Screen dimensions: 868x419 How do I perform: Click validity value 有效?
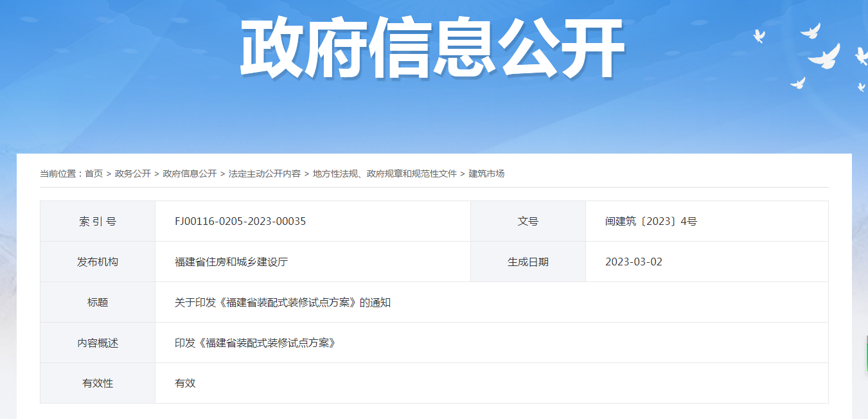click(x=185, y=383)
